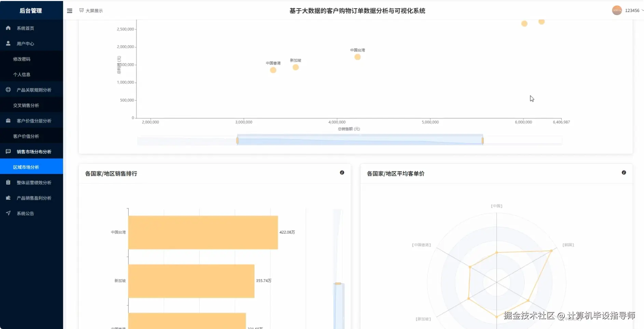Click the 总销售额 (元) axis title
Screen dimensions: 644x329
pos(349,129)
